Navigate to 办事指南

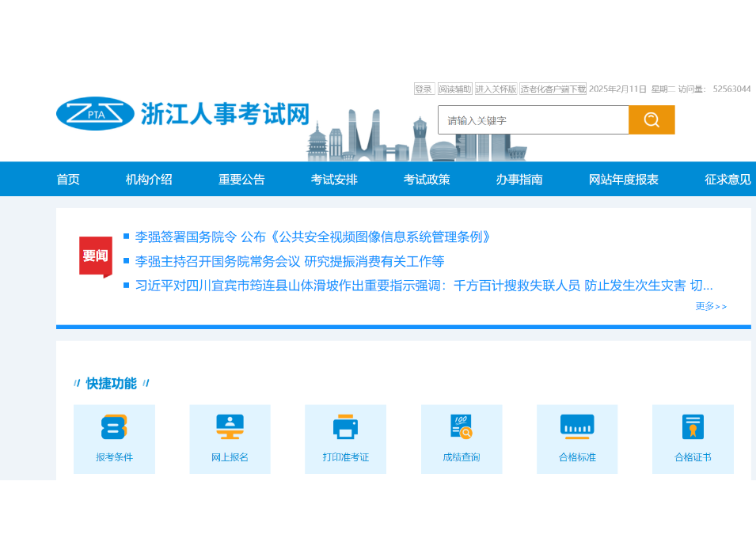point(520,179)
